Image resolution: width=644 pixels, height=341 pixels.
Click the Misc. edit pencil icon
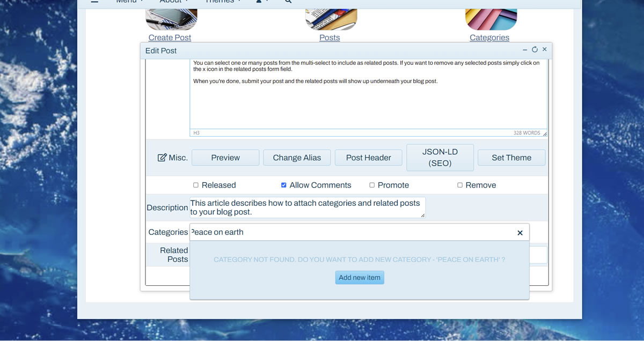162,158
